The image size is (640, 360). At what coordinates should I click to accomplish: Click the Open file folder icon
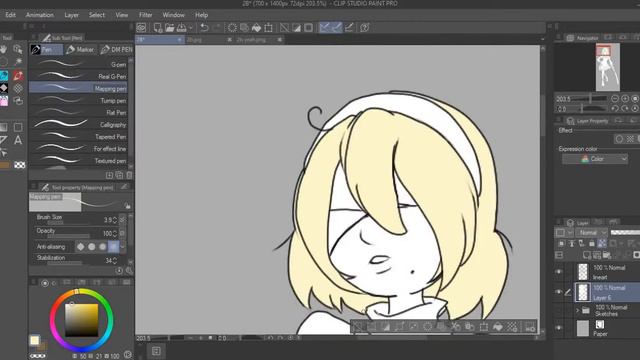click(169, 28)
